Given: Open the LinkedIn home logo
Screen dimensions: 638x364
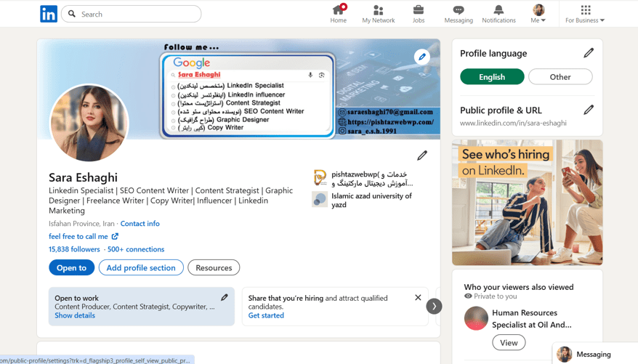Looking at the screenshot, I should point(49,14).
